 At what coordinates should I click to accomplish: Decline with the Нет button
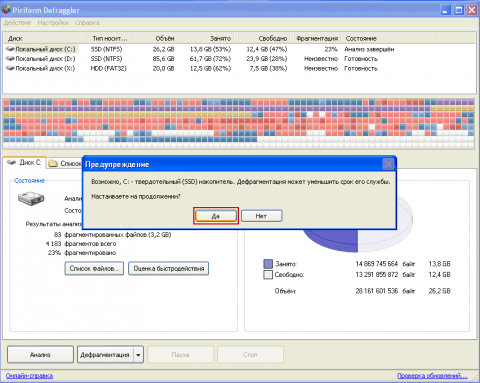tap(262, 216)
